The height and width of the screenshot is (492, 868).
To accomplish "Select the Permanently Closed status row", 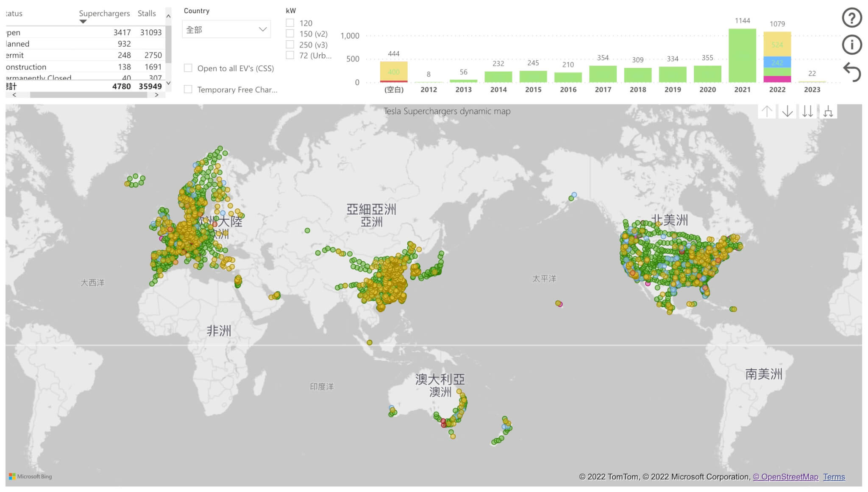I will click(85, 77).
